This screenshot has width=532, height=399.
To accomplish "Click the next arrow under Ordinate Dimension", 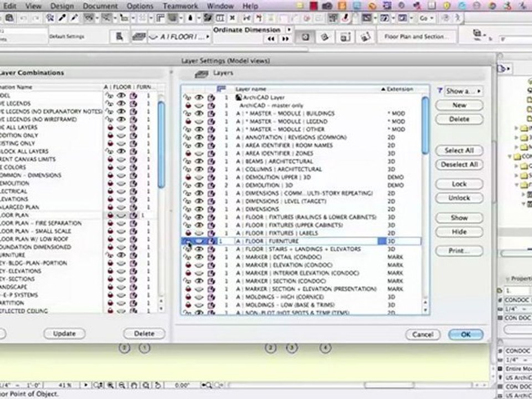I will click(286, 39).
